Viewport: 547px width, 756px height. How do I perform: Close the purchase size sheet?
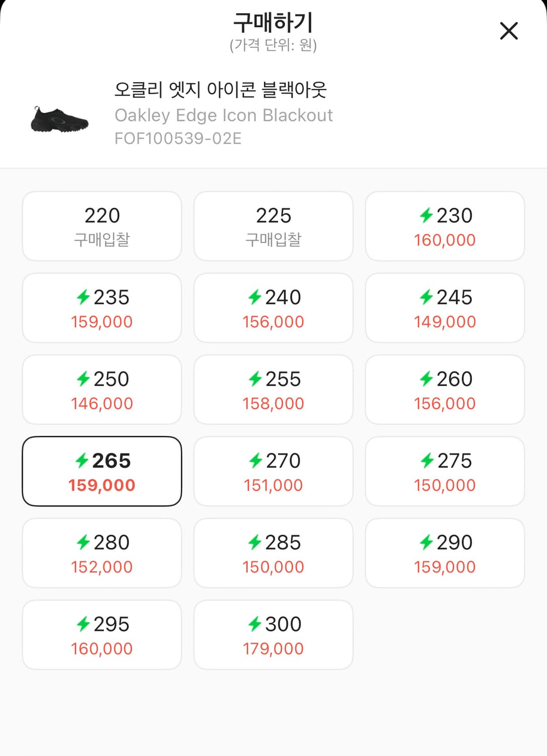tap(509, 31)
